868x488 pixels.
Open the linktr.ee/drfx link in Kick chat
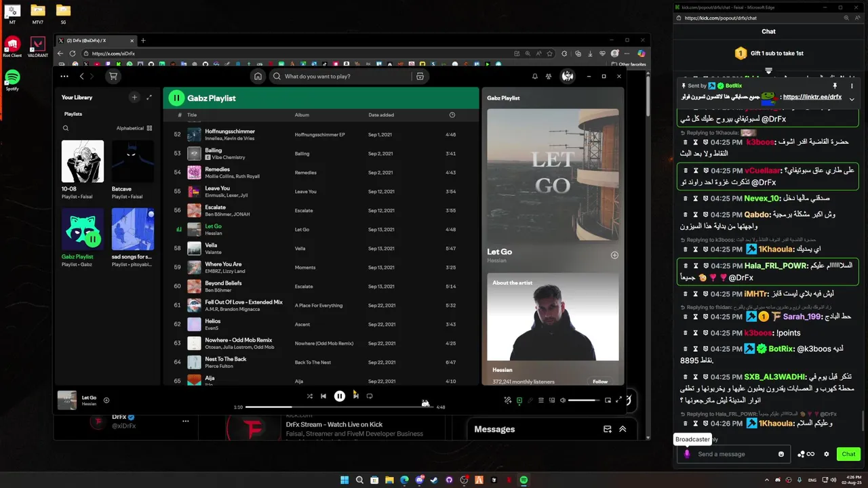pos(812,97)
